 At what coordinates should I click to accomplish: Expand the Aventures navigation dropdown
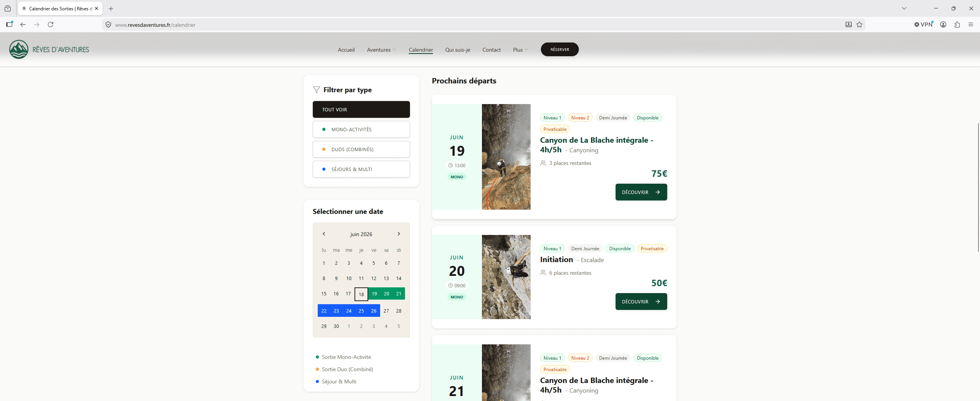coord(381,50)
